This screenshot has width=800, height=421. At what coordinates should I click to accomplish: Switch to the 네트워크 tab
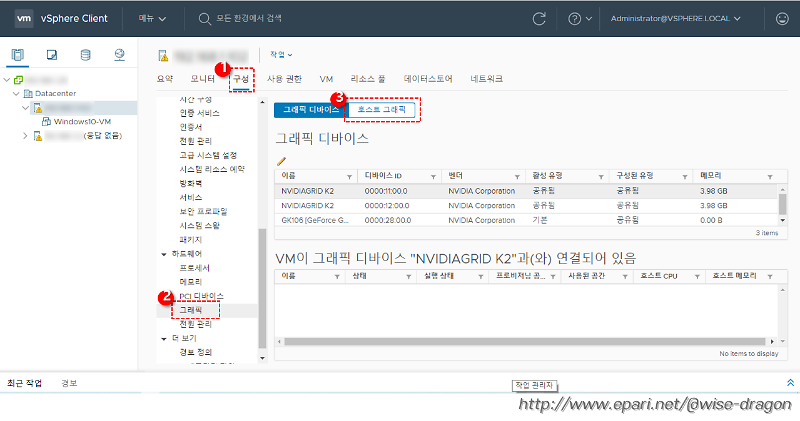tap(486, 79)
